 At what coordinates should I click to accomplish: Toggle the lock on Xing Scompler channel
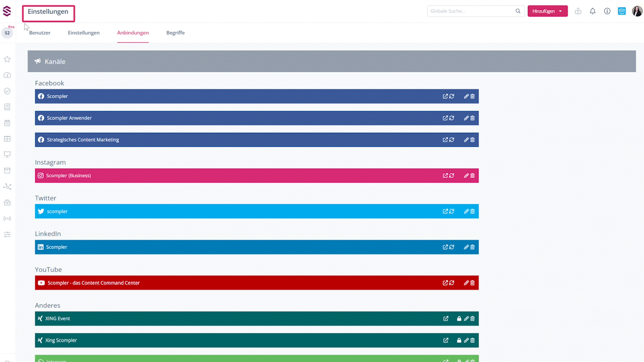tap(459, 340)
